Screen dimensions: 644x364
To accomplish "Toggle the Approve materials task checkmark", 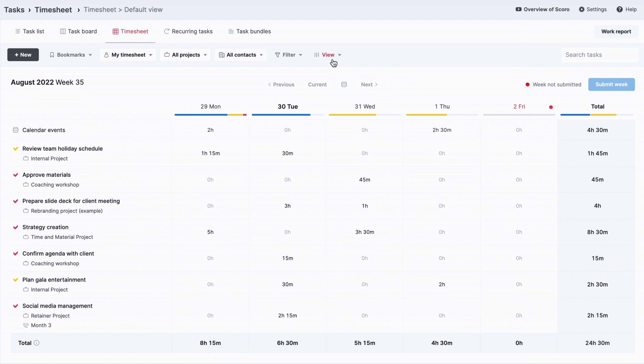I will click(x=15, y=175).
